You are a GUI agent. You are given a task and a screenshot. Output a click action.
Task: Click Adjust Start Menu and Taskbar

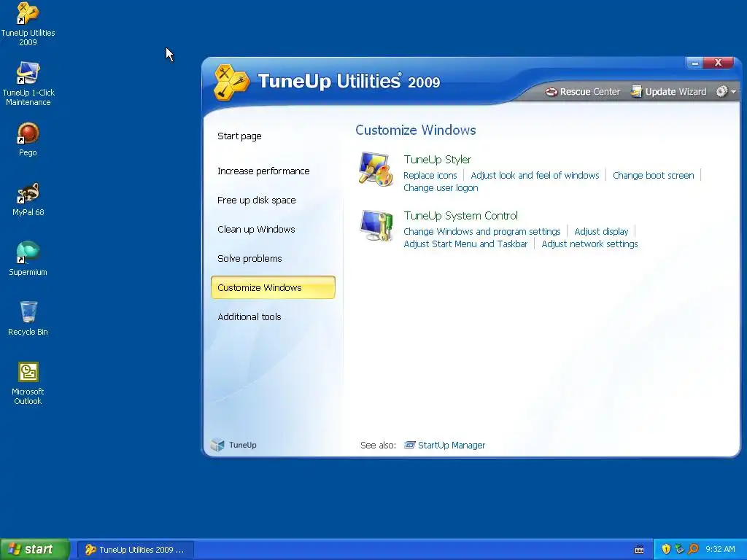(465, 244)
